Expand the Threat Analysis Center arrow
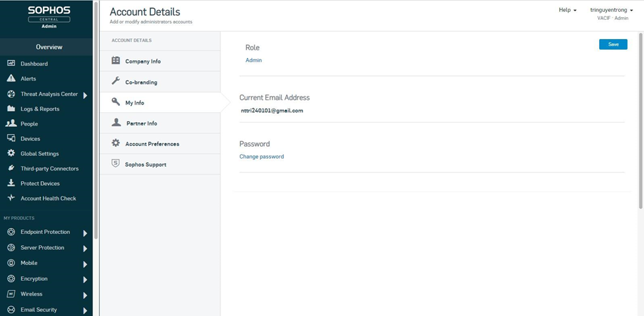644x316 pixels. [85, 96]
